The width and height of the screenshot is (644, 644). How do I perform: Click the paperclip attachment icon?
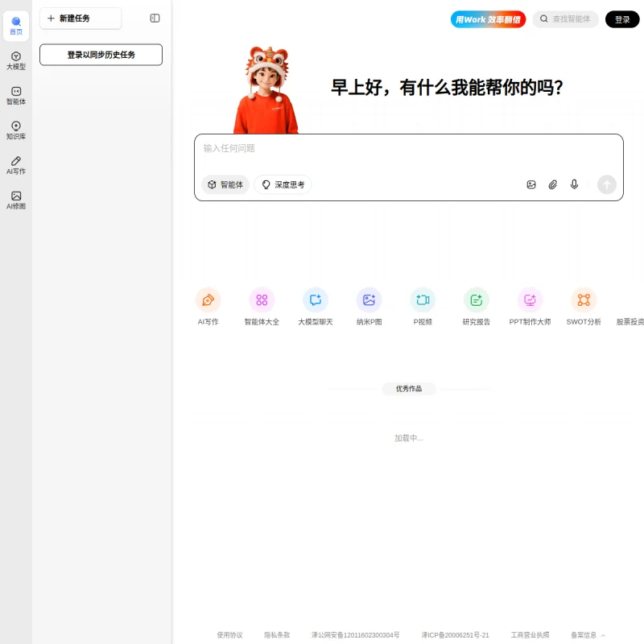[x=553, y=185]
